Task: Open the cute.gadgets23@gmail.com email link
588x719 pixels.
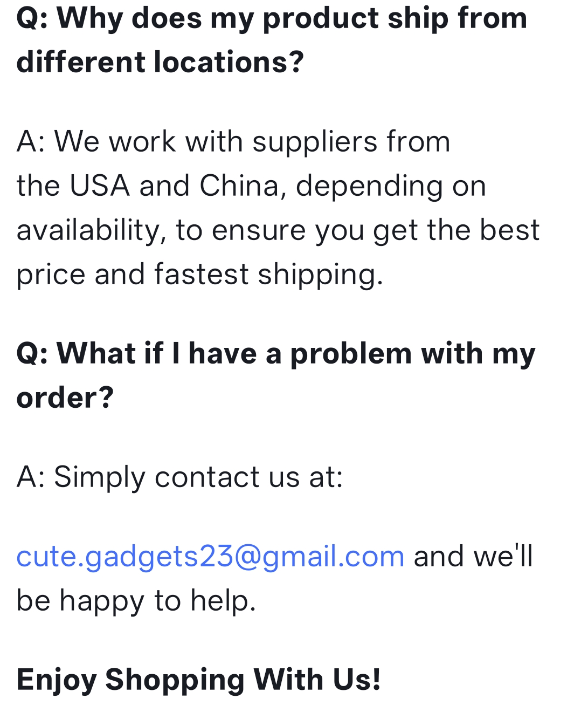Action: point(210,556)
